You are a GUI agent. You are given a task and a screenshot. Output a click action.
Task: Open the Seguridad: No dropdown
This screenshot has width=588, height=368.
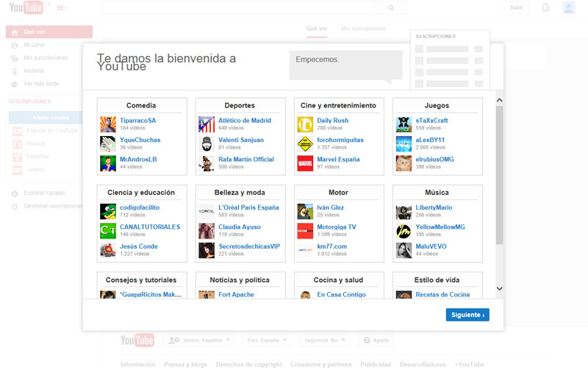(x=324, y=340)
